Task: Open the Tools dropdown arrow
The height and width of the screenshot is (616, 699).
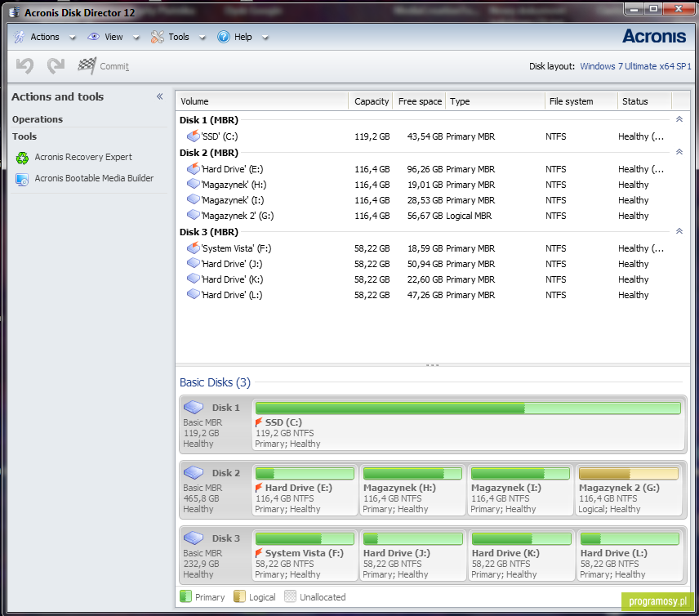Action: point(202,38)
